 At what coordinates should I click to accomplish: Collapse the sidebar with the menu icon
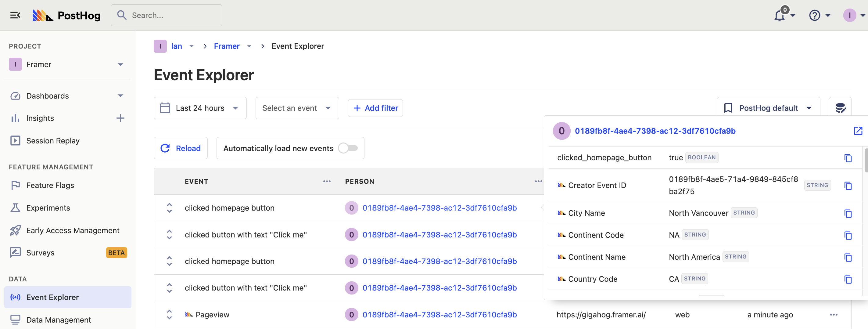tap(15, 15)
